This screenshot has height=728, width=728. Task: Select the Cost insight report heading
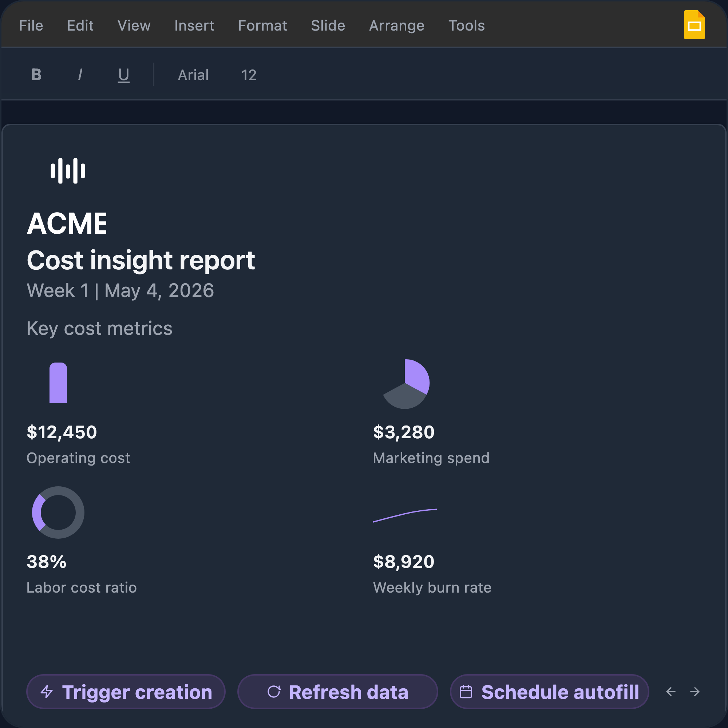point(141,260)
